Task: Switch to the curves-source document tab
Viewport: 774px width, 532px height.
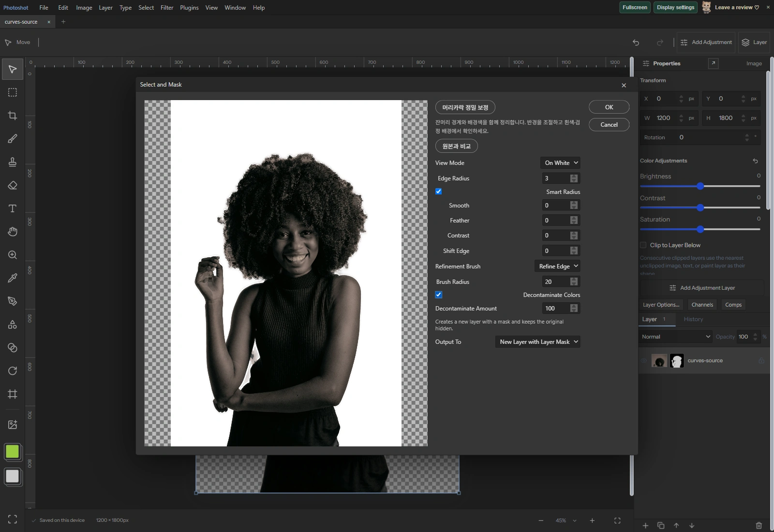Action: pyautogui.click(x=21, y=22)
